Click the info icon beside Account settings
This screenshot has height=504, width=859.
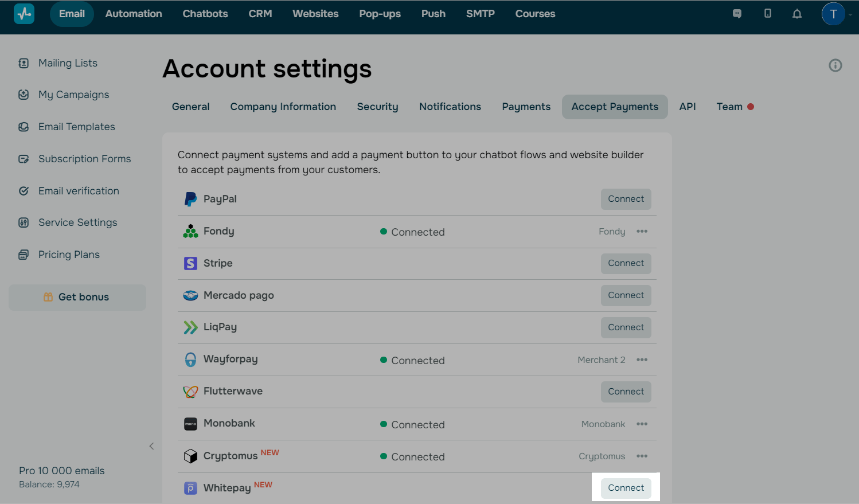pyautogui.click(x=835, y=65)
